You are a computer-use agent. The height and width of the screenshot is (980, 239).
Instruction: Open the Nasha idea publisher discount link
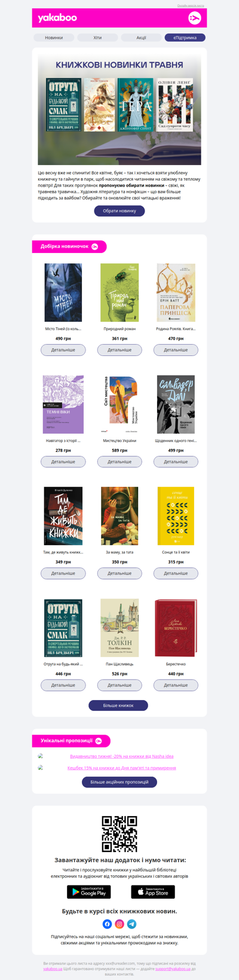(122, 756)
